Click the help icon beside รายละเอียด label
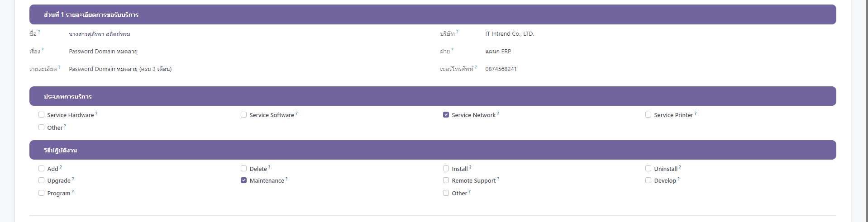Screen dimensions: 868x222 click(59, 67)
